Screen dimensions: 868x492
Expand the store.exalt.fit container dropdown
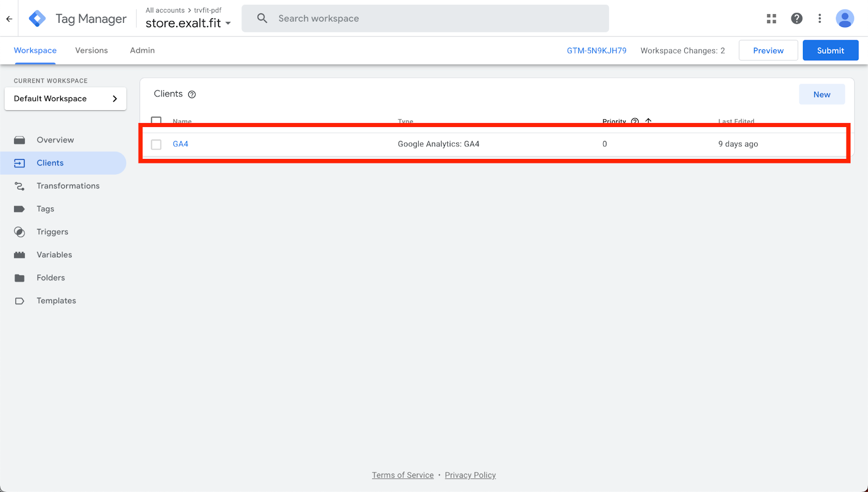228,23
